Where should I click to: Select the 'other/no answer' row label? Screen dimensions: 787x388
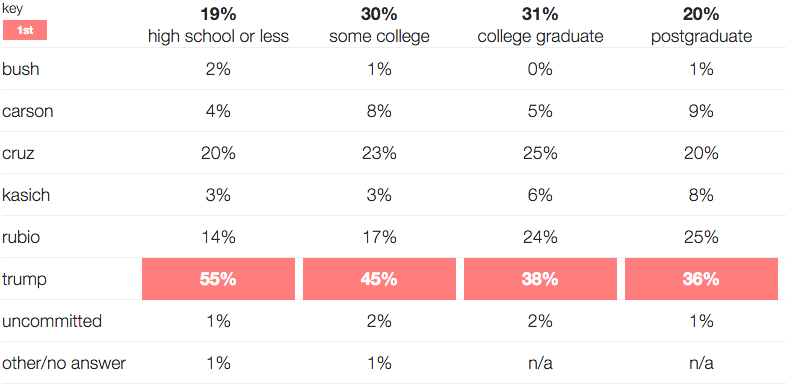pyautogui.click(x=64, y=363)
